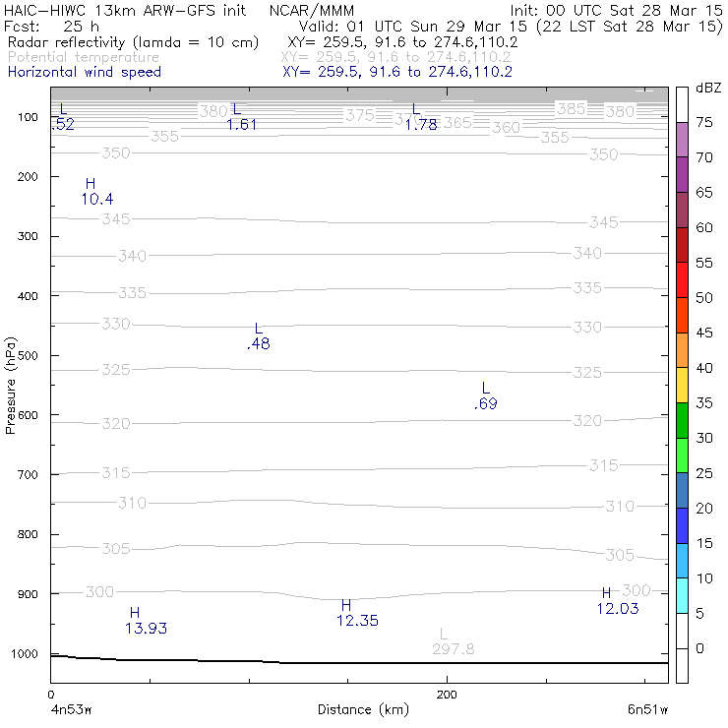
Task: Click the '1000' pressure tick label
Action: [x=25, y=653]
